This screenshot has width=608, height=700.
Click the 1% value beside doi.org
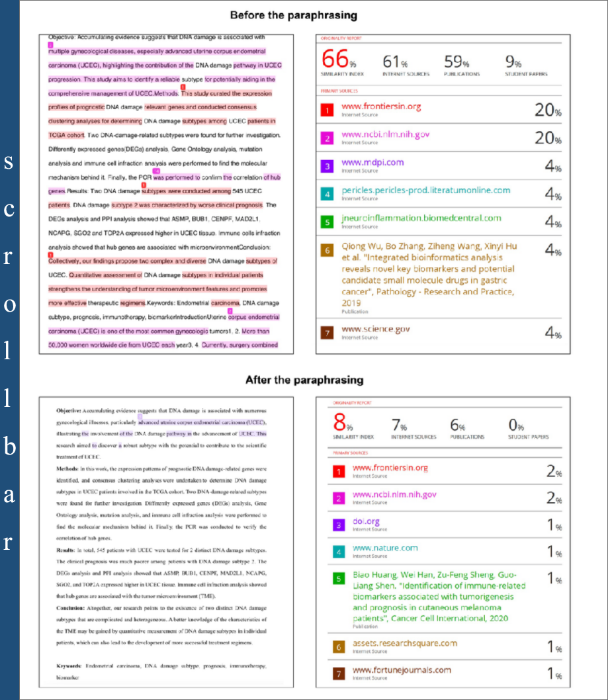click(x=554, y=525)
